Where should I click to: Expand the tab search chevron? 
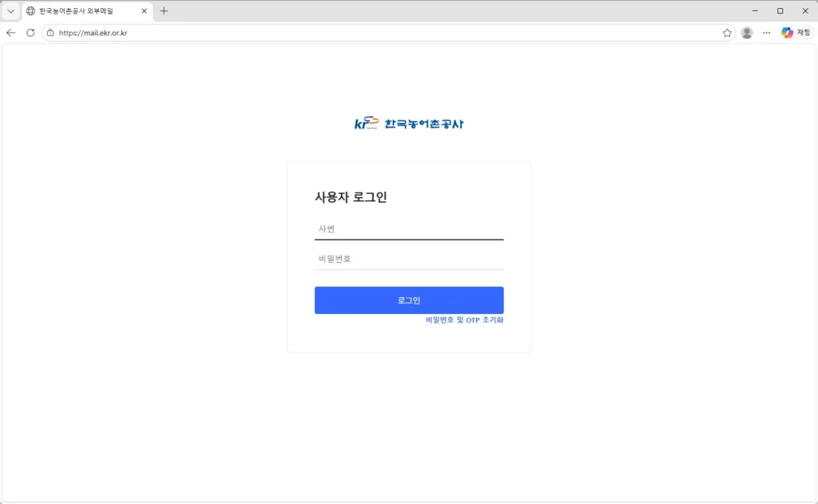coord(10,11)
